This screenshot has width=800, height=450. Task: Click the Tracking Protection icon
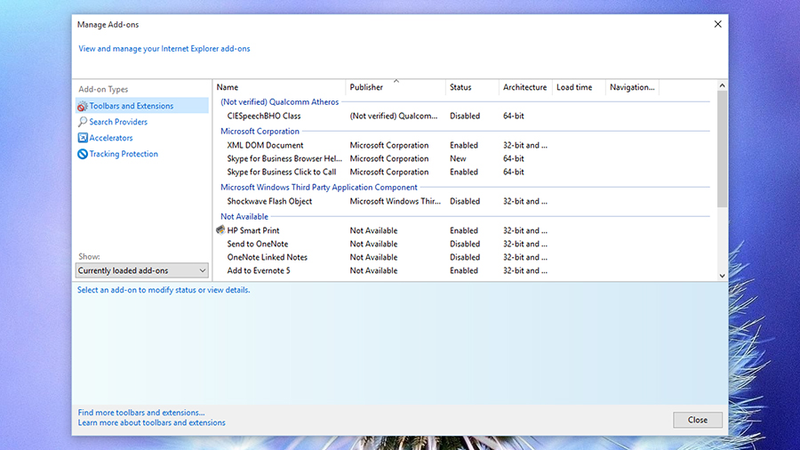82,154
